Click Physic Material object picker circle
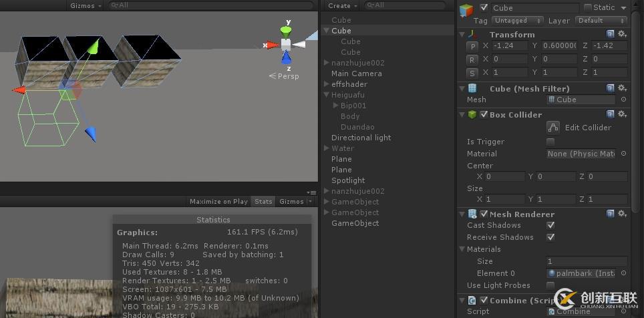 (623, 154)
